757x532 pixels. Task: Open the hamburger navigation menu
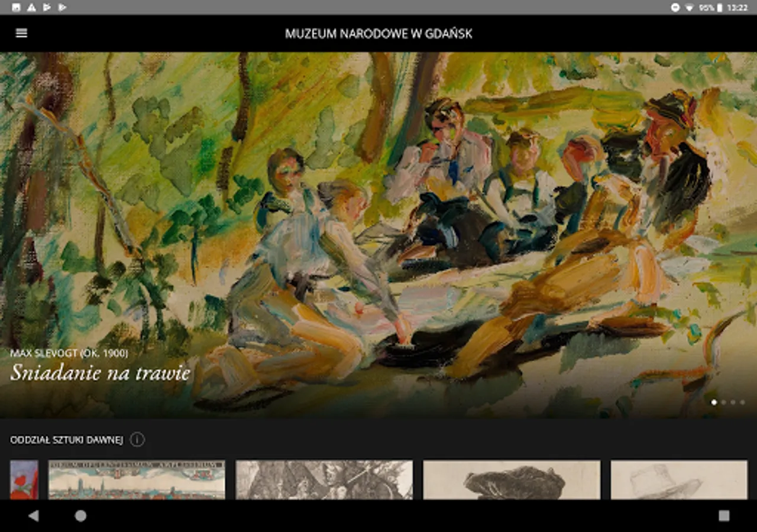coord(21,33)
